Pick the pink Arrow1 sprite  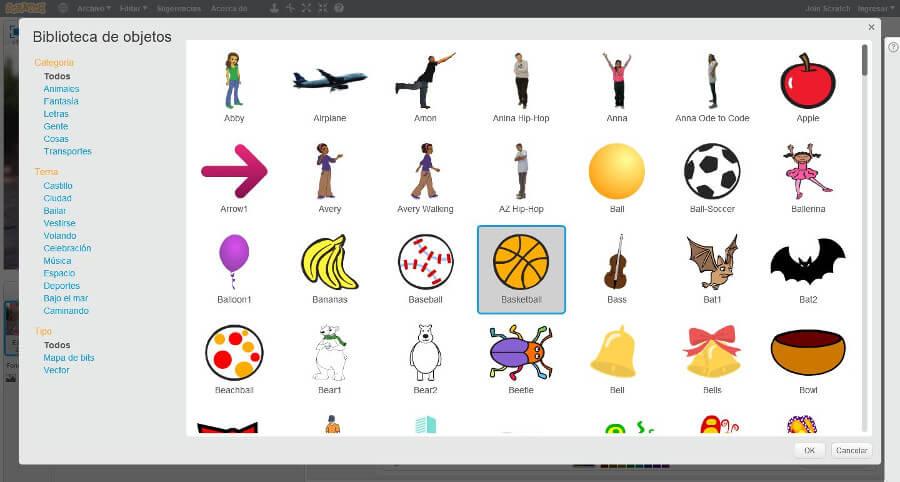click(x=234, y=171)
